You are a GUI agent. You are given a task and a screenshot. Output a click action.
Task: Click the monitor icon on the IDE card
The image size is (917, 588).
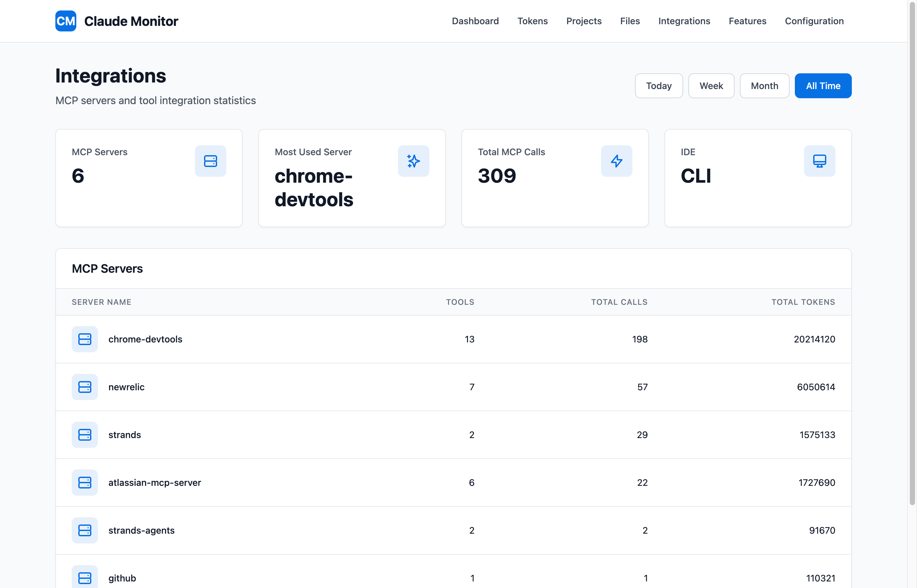(819, 161)
